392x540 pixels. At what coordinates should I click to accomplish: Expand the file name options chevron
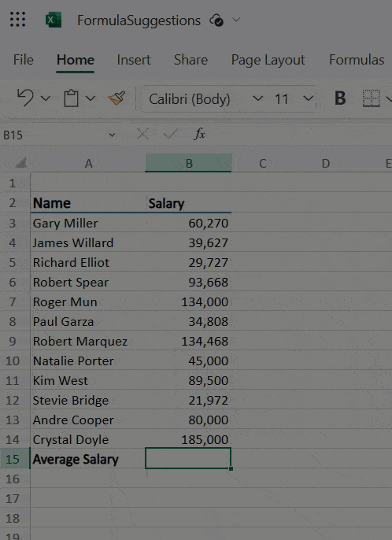click(x=236, y=20)
